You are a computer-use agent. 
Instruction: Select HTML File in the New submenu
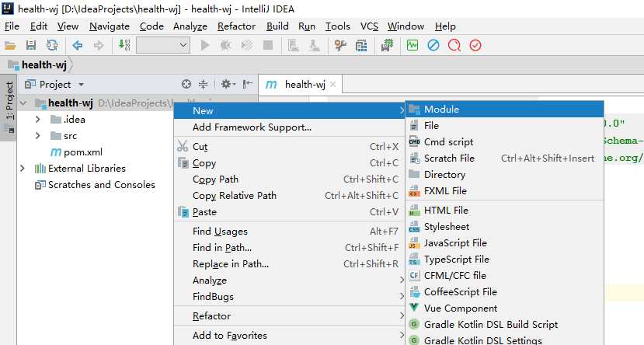point(504,211)
